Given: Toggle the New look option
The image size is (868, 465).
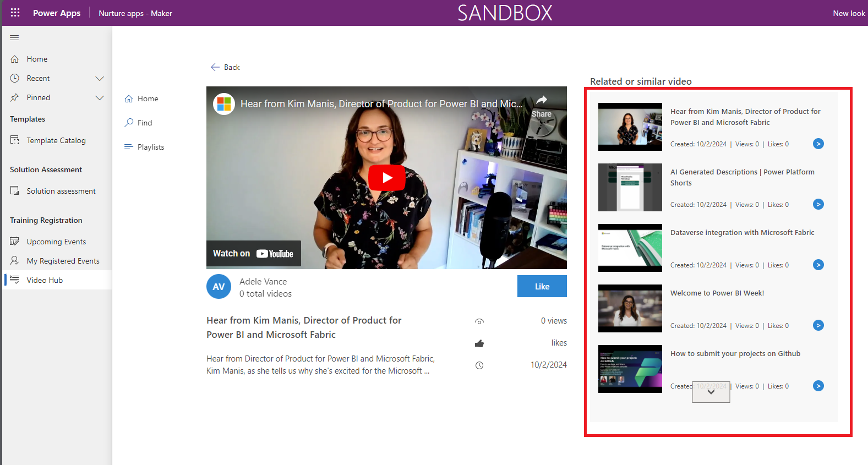Looking at the screenshot, I should pyautogui.click(x=849, y=13).
